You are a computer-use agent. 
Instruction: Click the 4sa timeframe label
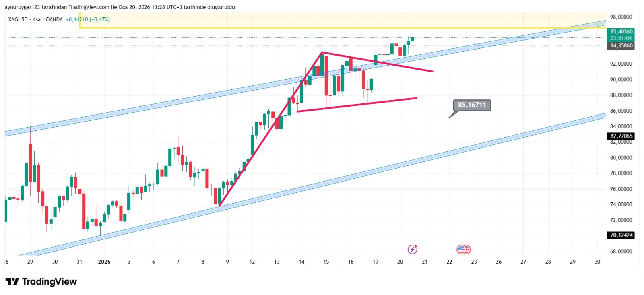point(37,19)
